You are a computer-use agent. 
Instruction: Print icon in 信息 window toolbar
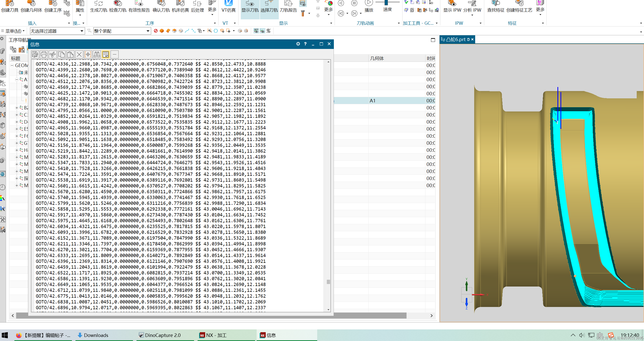tap(44, 54)
